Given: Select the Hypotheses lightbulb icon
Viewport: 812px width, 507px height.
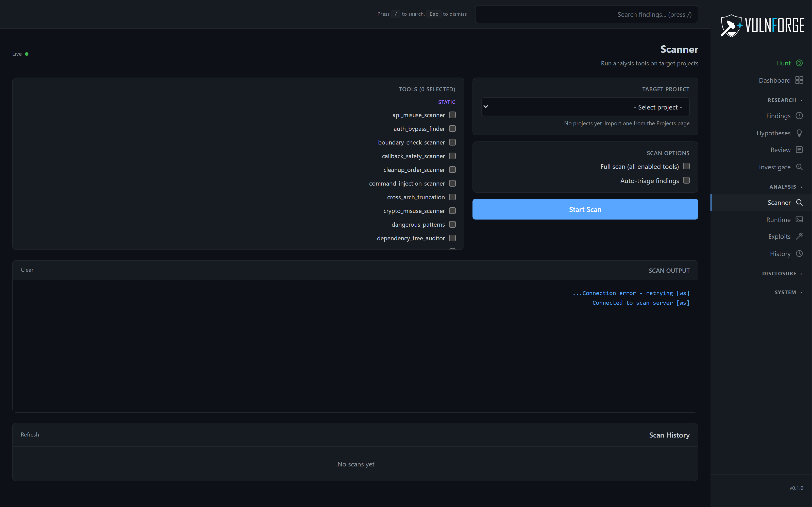Looking at the screenshot, I should [800, 133].
